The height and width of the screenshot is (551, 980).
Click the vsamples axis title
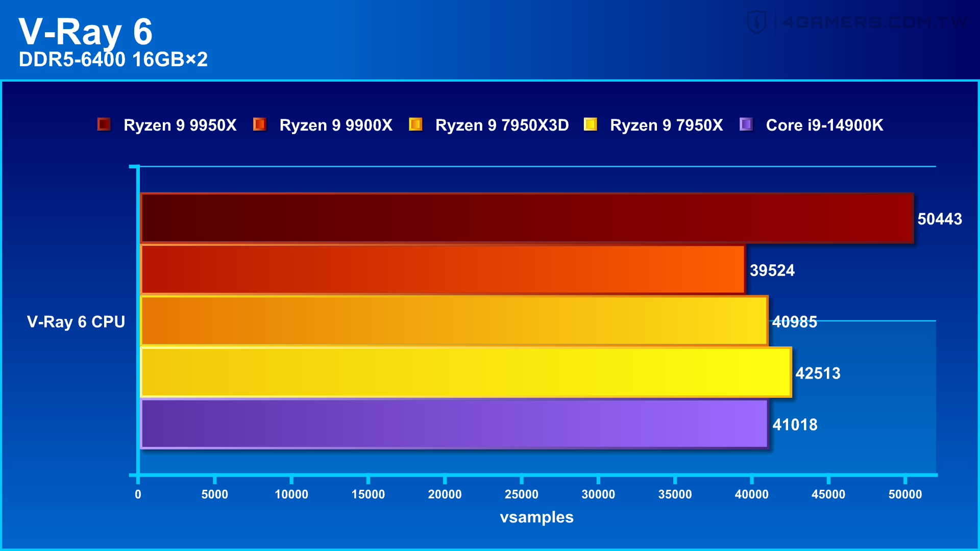point(537,517)
